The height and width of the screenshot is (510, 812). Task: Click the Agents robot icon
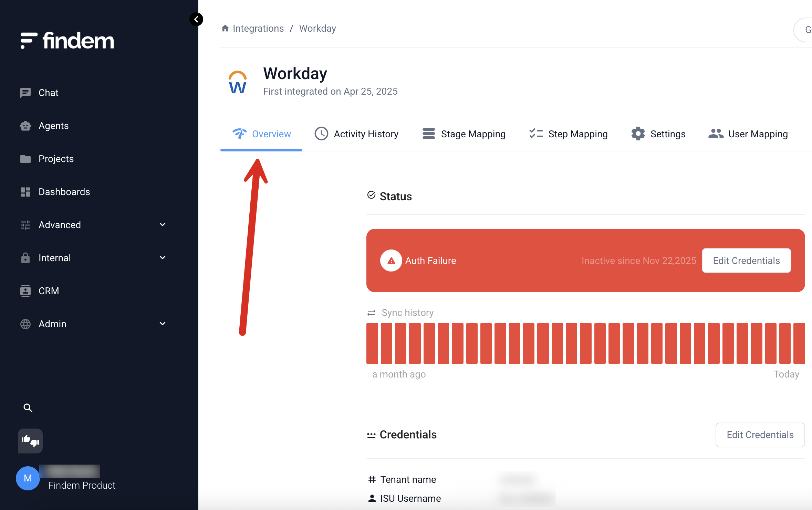click(x=25, y=126)
